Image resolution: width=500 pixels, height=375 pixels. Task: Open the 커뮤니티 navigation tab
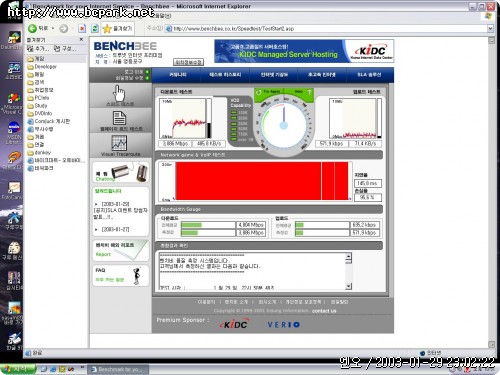click(x=178, y=75)
